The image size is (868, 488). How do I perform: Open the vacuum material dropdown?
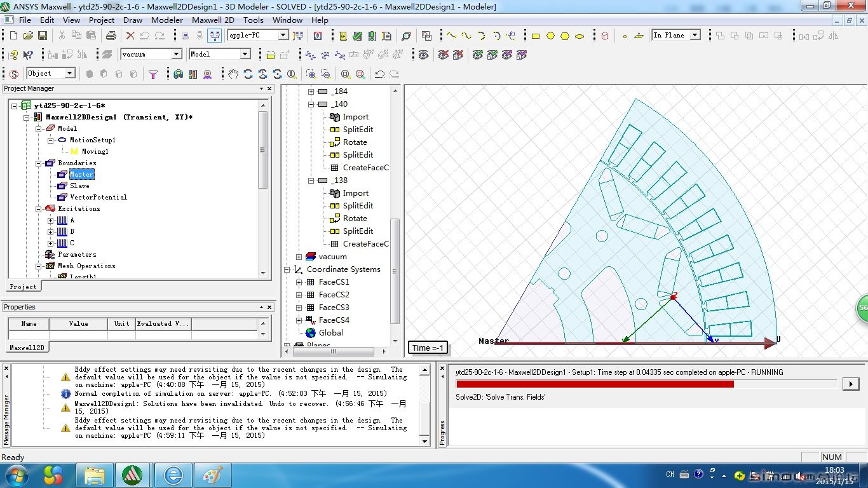(177, 55)
